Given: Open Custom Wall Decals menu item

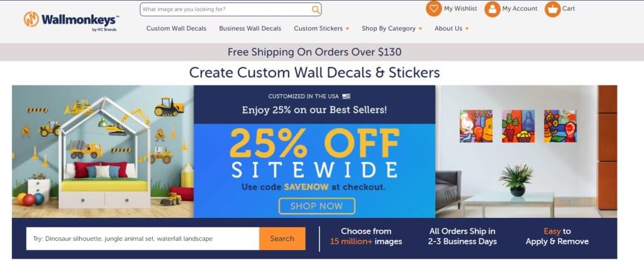Looking at the screenshot, I should click(x=176, y=28).
